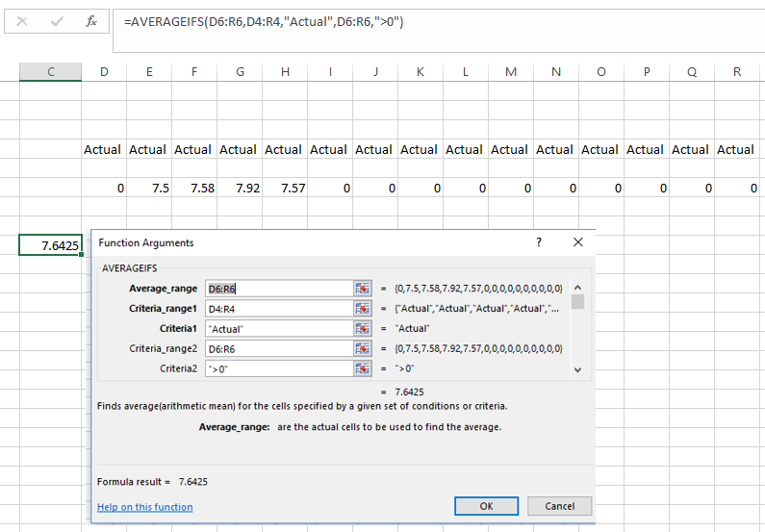Select column O header
This screenshot has height=532, width=765.
coord(601,72)
